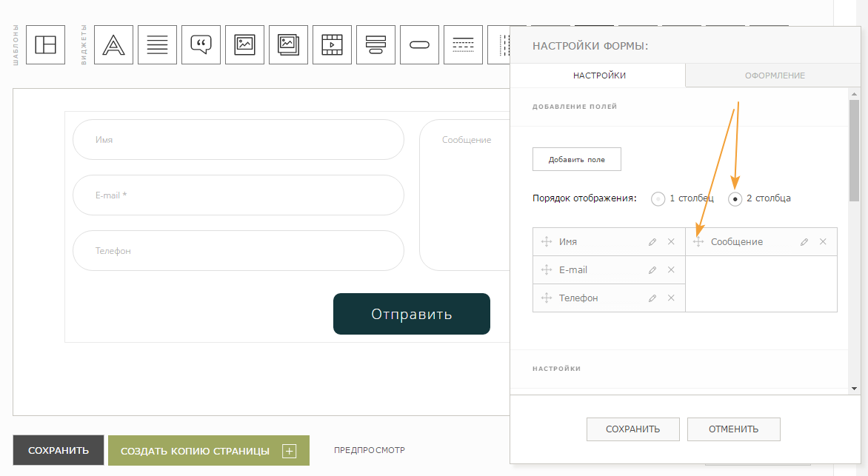Click the move handle of Телефон field

tap(547, 298)
